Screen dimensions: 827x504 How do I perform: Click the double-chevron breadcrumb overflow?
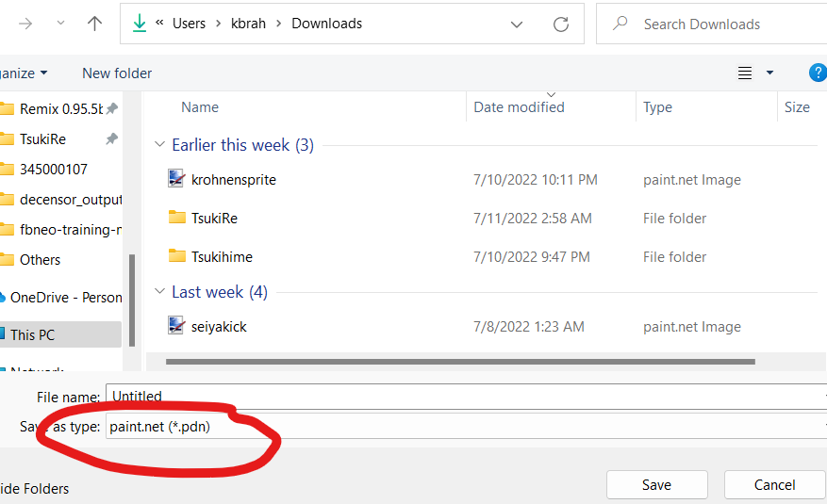click(x=159, y=23)
